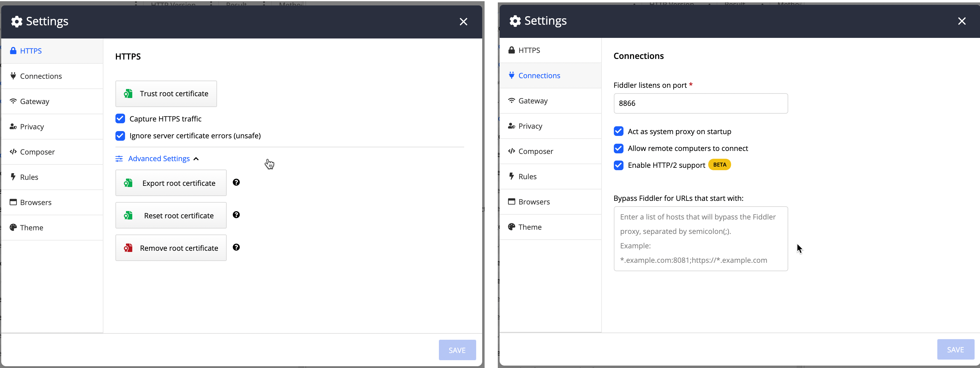Click the green Trust root certificate icon
This screenshot has height=368, width=980.
pyautogui.click(x=128, y=94)
